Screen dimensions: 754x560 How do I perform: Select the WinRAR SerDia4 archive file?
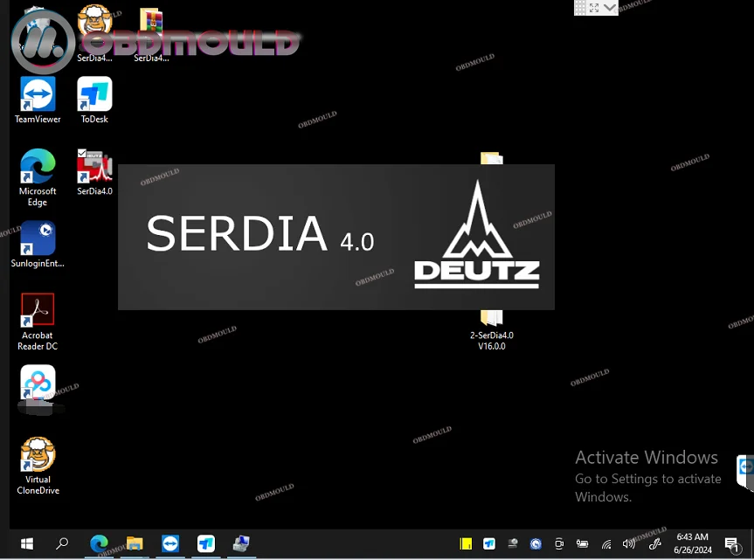[x=151, y=35]
